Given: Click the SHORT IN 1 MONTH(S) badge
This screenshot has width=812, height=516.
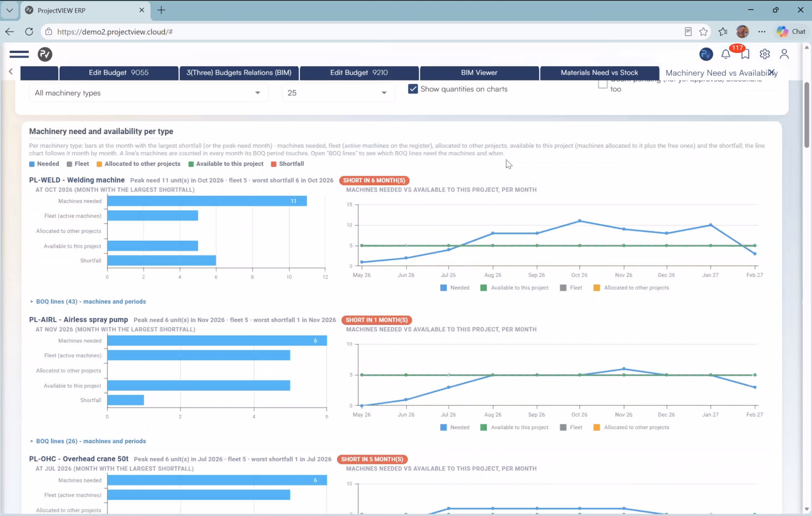Looking at the screenshot, I should (x=377, y=320).
